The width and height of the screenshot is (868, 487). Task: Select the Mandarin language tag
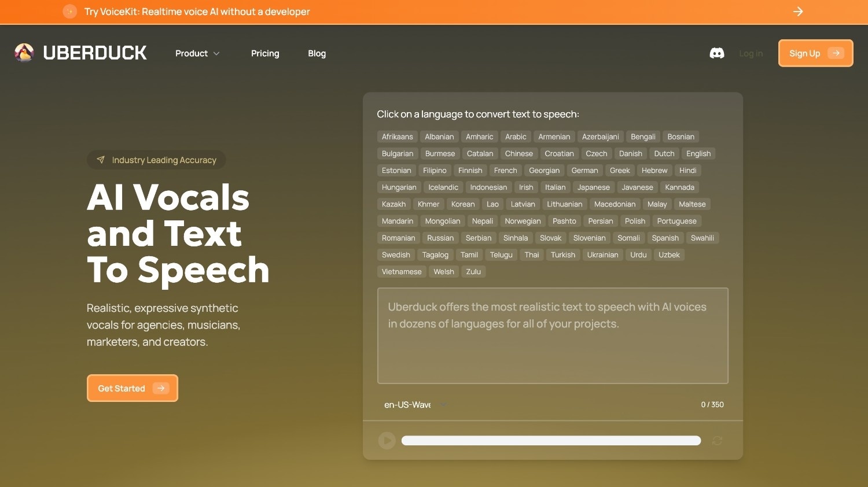pyautogui.click(x=398, y=221)
